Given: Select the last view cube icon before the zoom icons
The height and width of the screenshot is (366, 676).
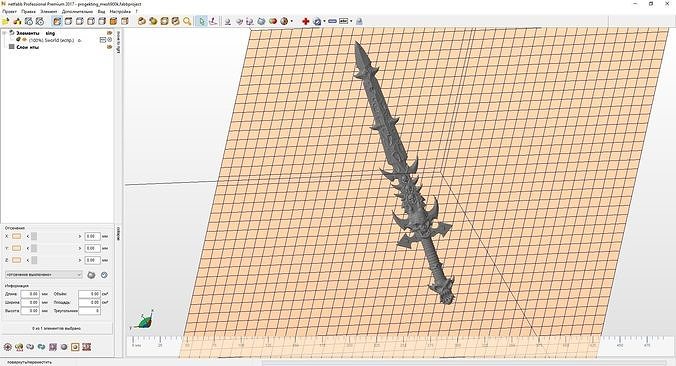Looking at the screenshot, I should (x=125, y=21).
